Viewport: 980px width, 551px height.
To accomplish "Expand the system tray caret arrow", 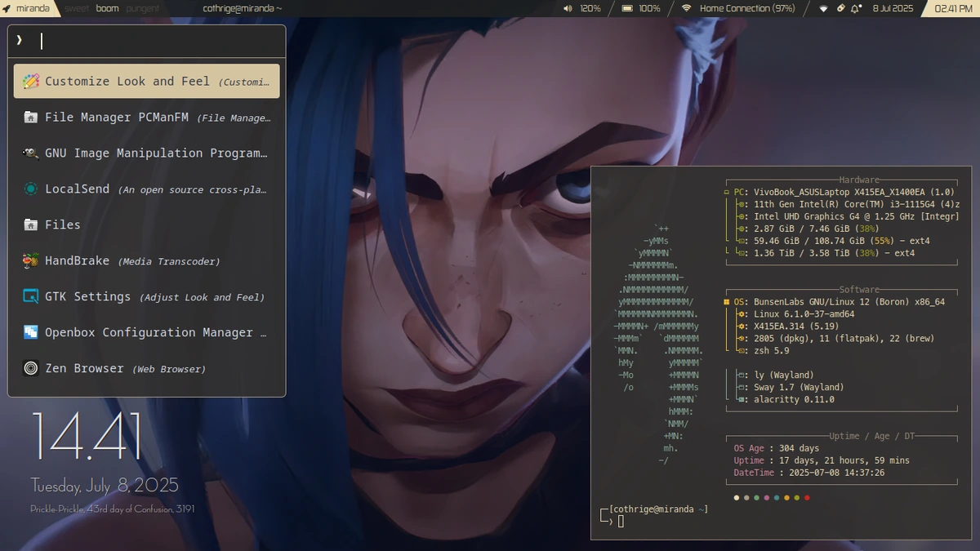I will pos(823,9).
